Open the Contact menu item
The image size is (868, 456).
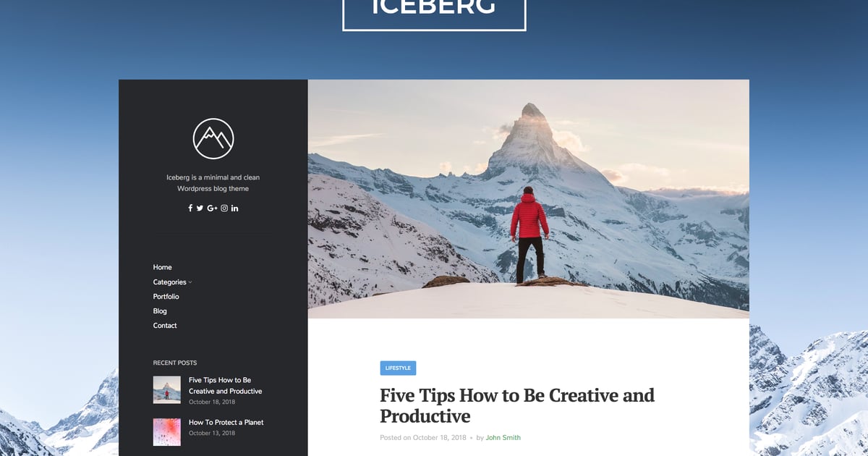(x=165, y=325)
